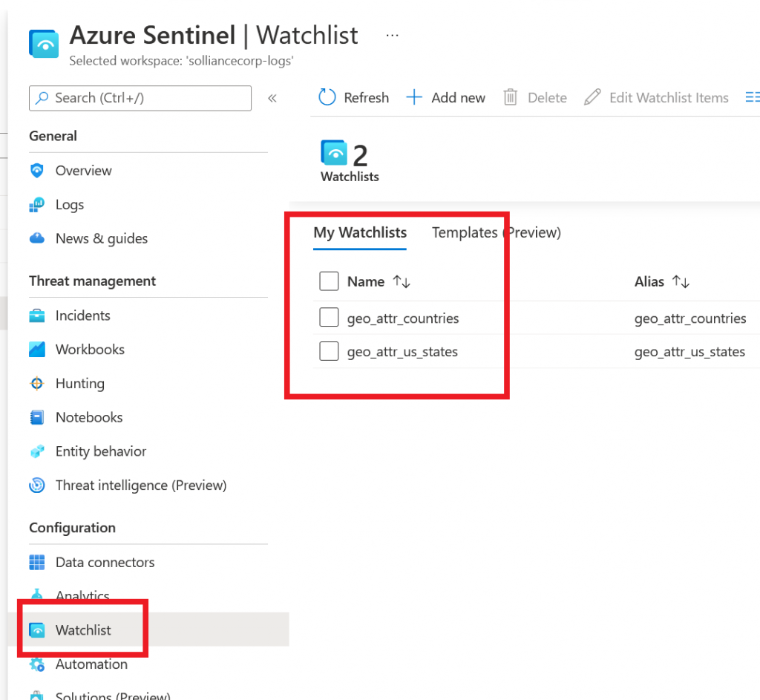760x700 pixels.
Task: Click the Incidents briefcase icon
Action: (37, 315)
